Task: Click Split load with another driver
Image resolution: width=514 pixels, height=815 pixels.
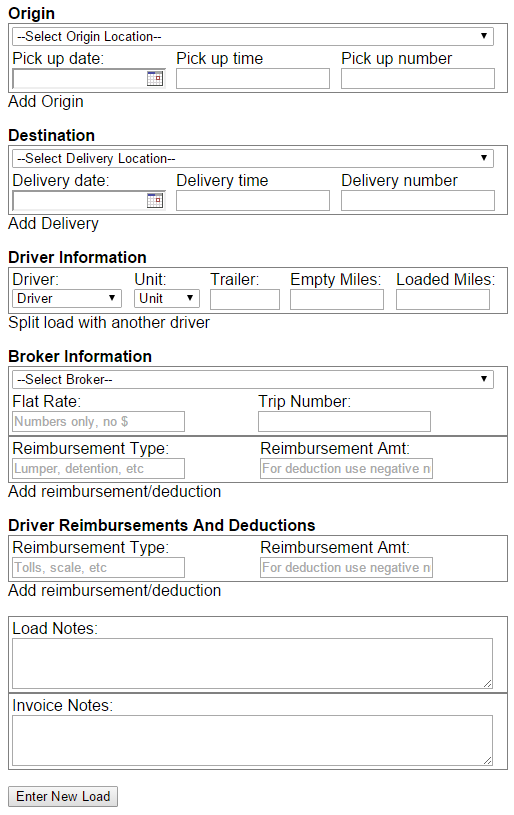Action: tap(109, 322)
